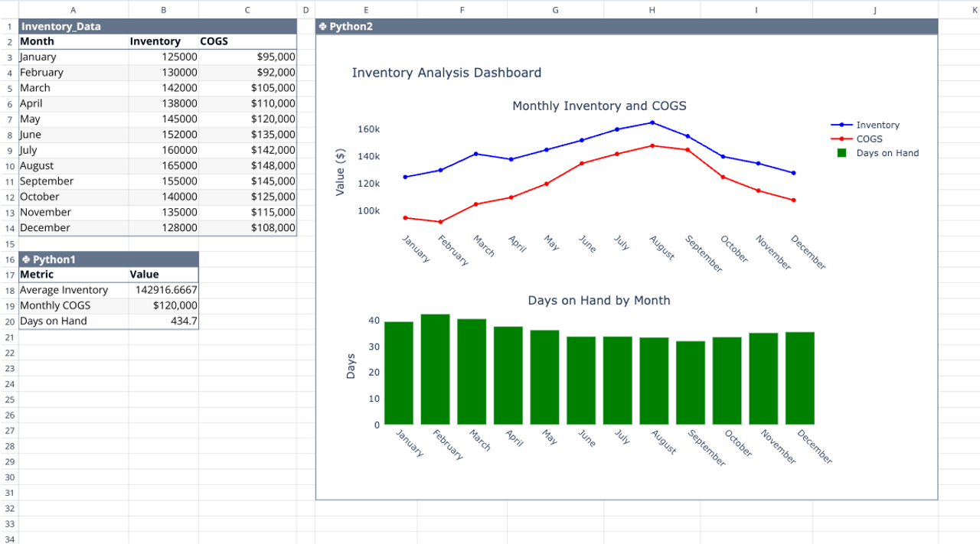
Task: Click the Month column header cell
Action: (x=73, y=41)
